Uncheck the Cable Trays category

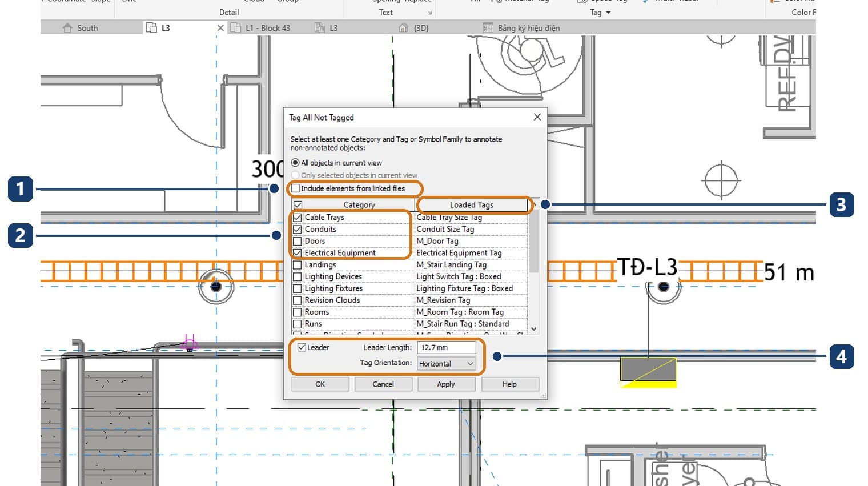298,218
